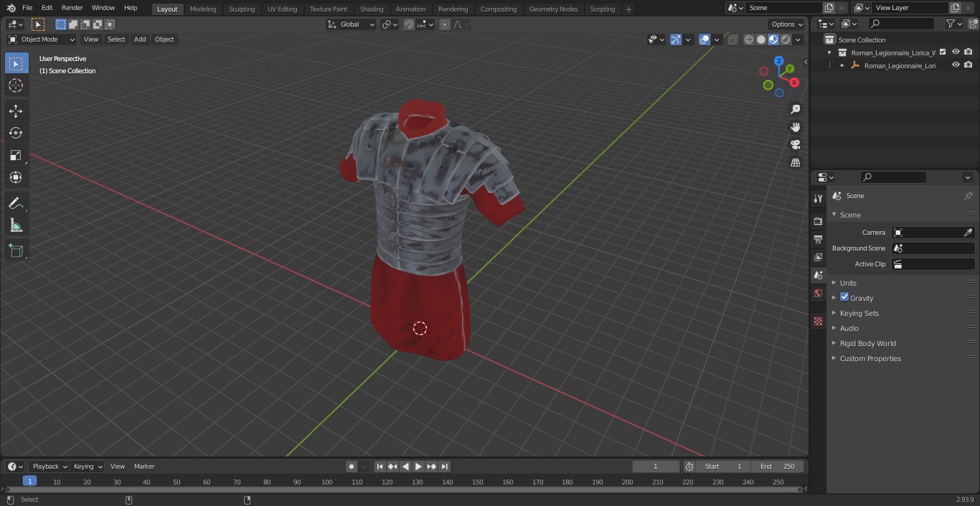Open the File menu
980x506 pixels.
[x=27, y=8]
